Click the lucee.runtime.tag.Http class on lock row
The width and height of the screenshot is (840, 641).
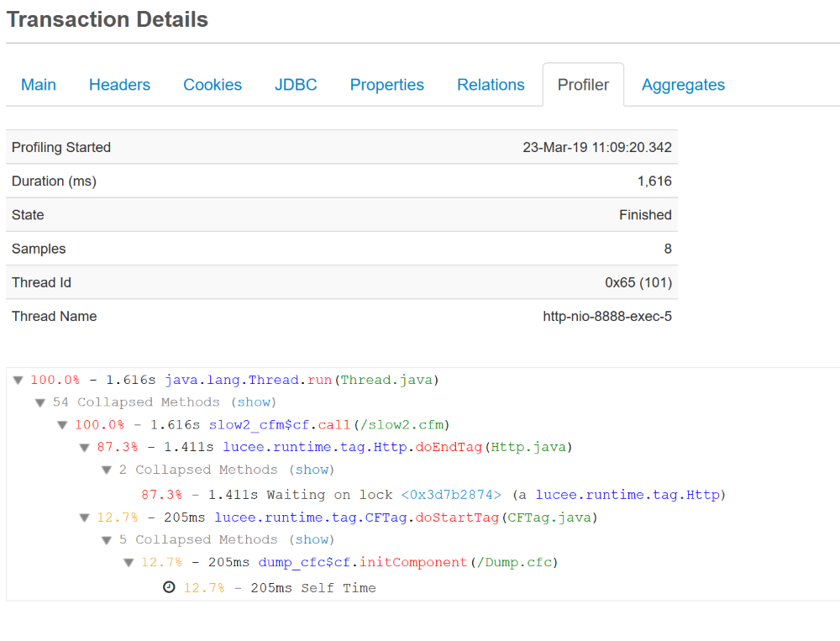(x=627, y=495)
